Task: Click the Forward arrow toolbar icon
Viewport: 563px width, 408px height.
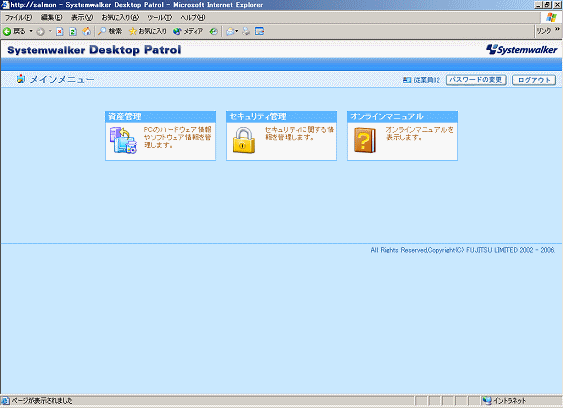Action: (40, 32)
